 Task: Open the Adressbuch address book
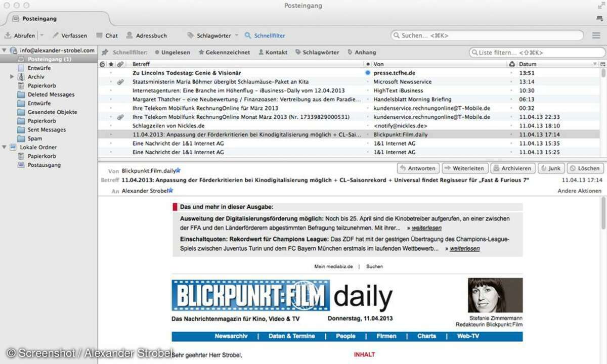pos(147,35)
